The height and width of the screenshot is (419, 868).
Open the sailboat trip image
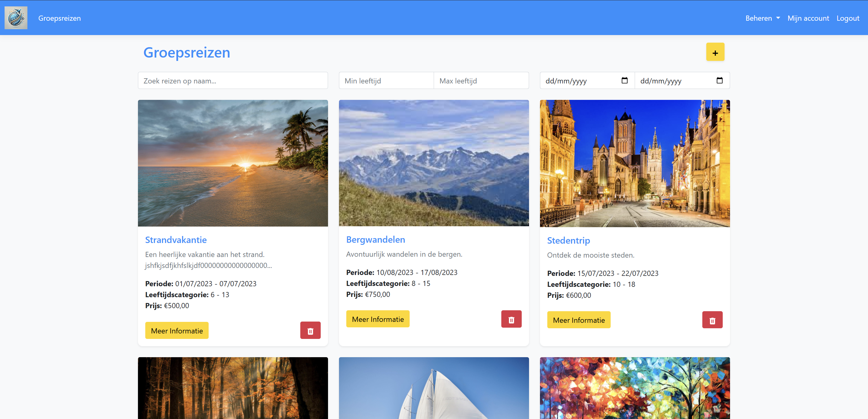(434, 388)
